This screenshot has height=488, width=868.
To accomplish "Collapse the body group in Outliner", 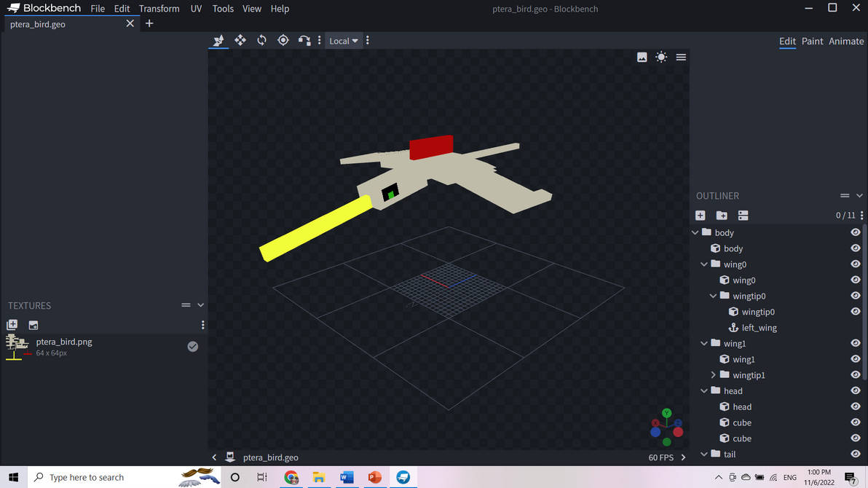I will pos(695,232).
